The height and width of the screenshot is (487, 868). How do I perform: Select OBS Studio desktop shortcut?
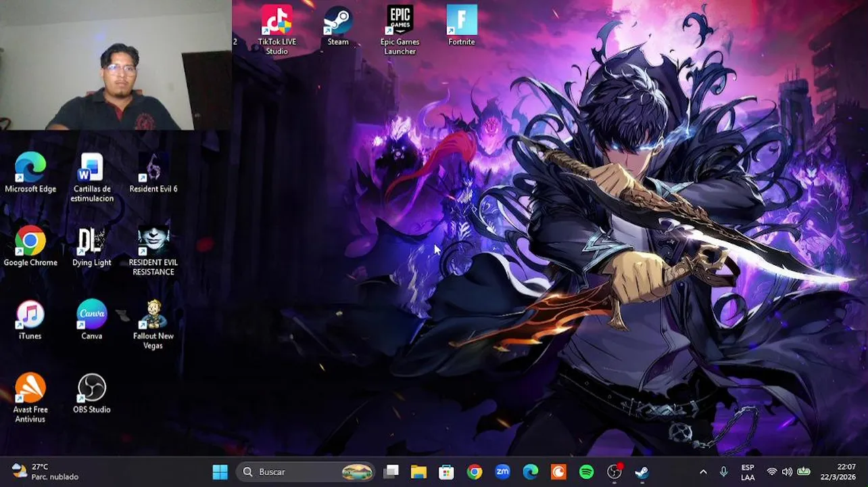click(92, 393)
